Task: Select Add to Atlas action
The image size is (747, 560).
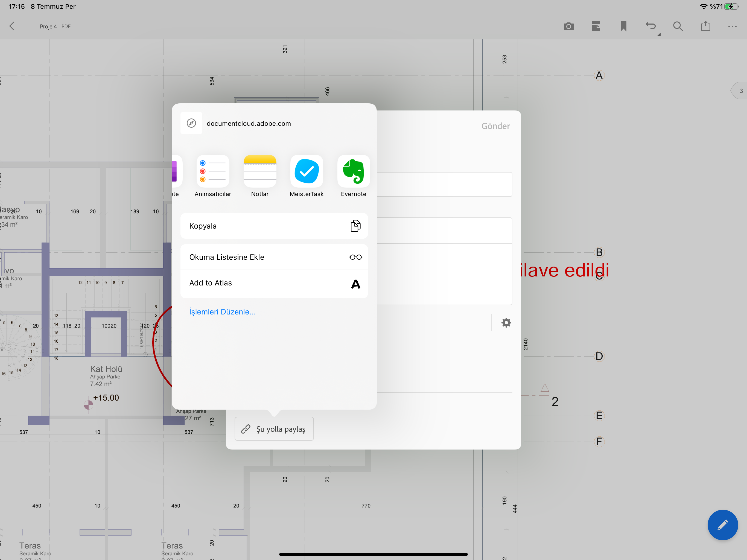Action: [274, 283]
